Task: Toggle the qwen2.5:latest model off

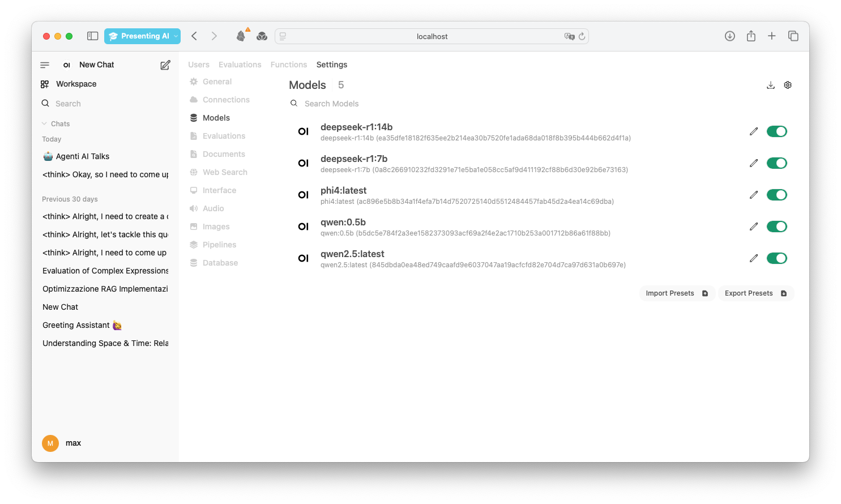Action: 777,258
